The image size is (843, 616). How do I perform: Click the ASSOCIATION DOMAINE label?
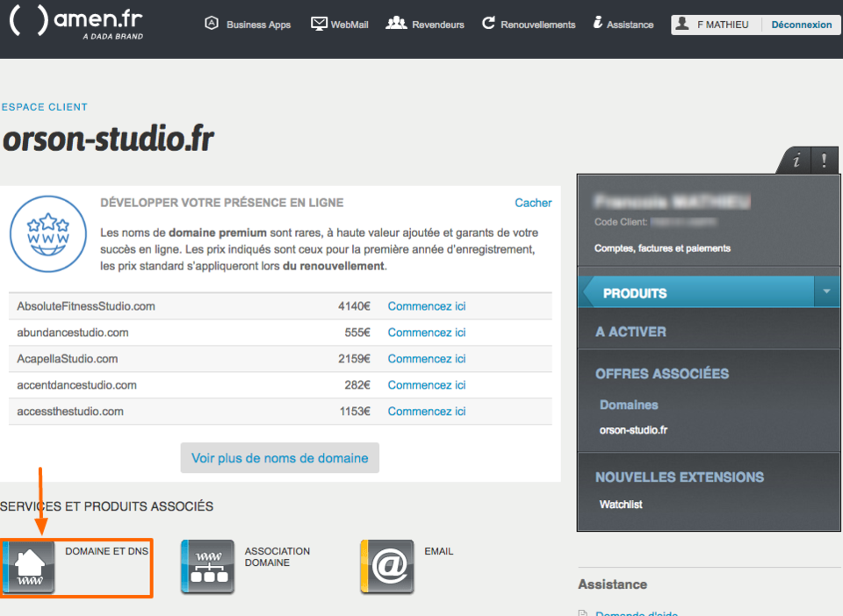click(x=277, y=557)
